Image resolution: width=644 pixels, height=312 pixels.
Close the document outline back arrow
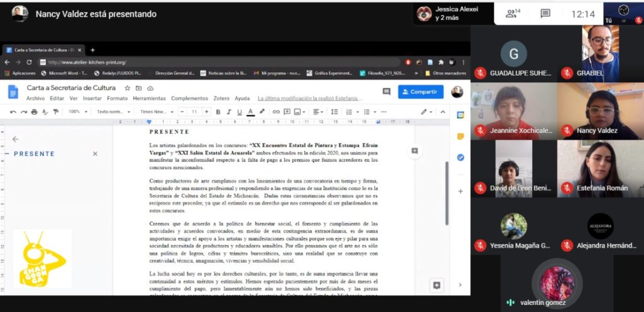(15, 139)
